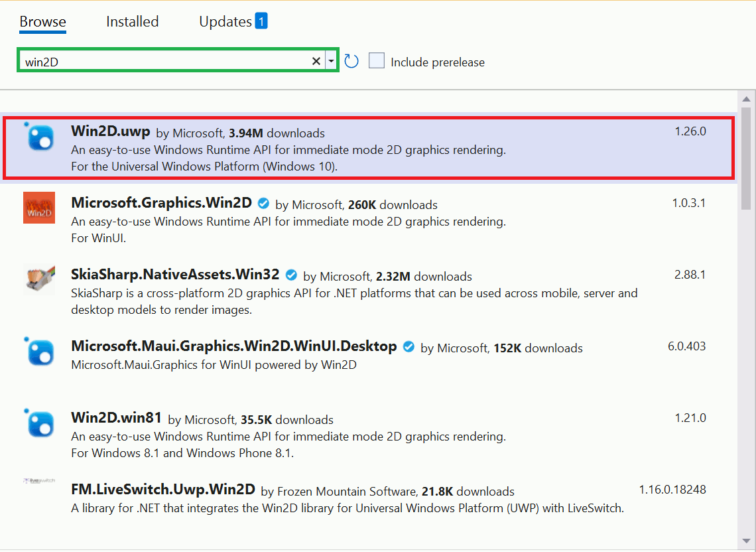Click the verified badge next to Microsoft.Graphics.Win2D

[x=263, y=204]
